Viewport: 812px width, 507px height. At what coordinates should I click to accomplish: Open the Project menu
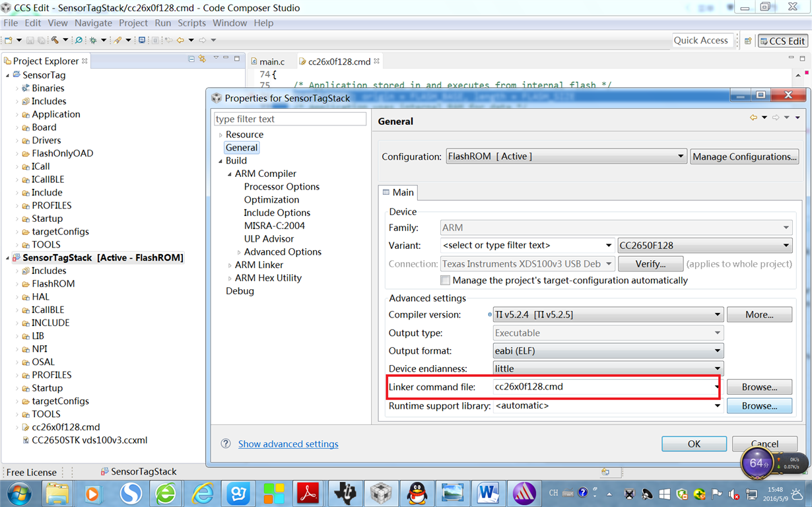133,22
